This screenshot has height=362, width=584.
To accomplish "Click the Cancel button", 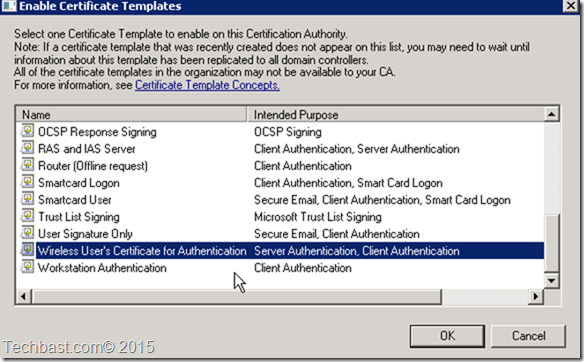I will pos(529,336).
